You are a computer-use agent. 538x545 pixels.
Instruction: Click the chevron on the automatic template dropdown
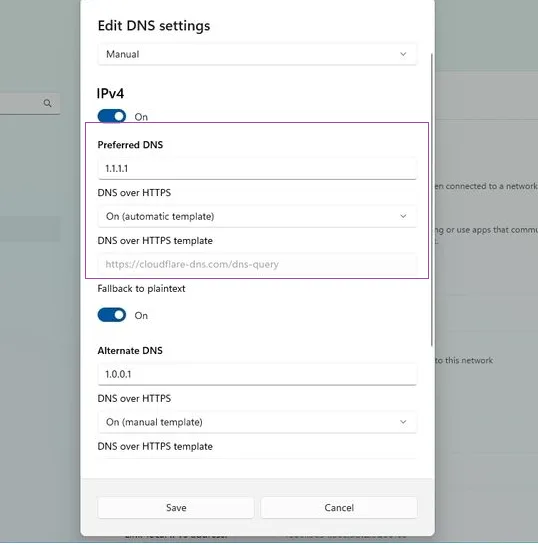(403, 216)
